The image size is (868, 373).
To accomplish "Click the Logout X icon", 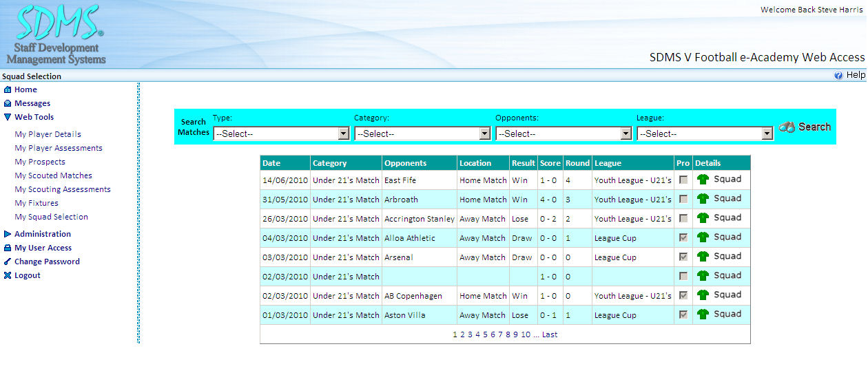I will 8,275.
